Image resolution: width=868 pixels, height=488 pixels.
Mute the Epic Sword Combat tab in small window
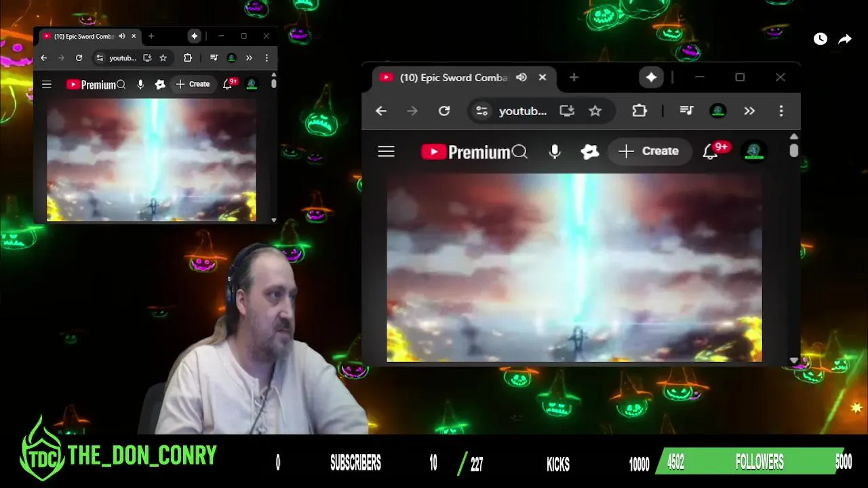tap(122, 37)
